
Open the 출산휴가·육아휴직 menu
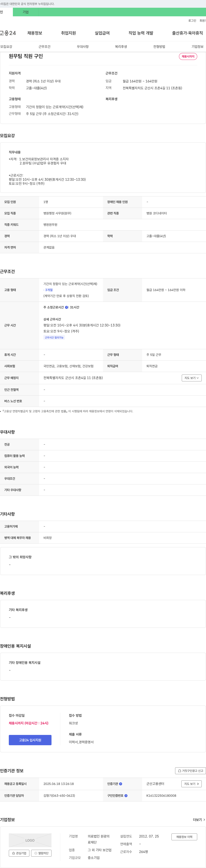tap(188, 33)
